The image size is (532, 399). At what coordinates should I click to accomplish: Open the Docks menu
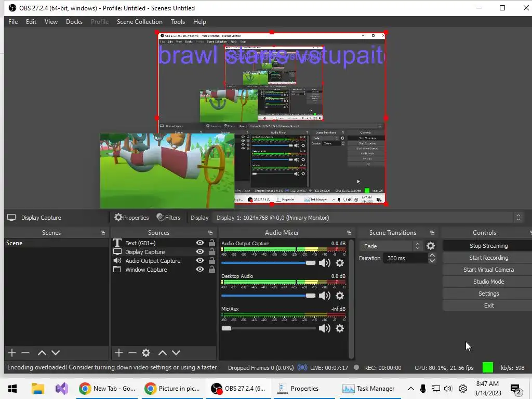pos(74,22)
